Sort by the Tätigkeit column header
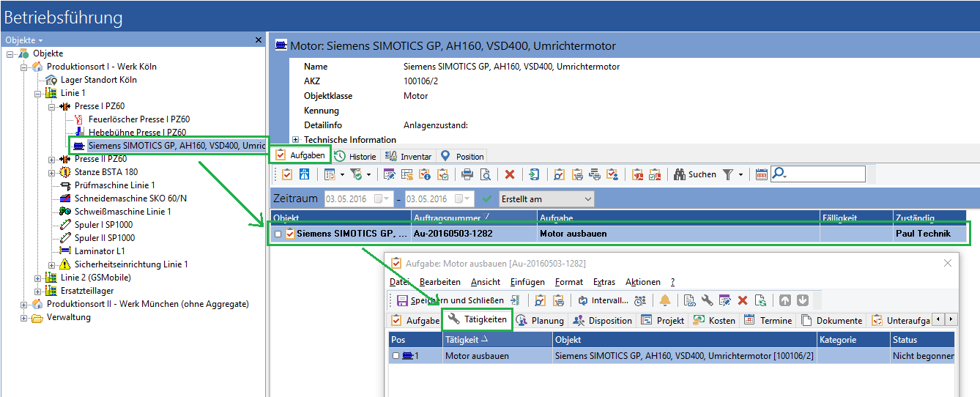Image resolution: width=980 pixels, height=397 pixels. pyautogui.click(x=497, y=340)
